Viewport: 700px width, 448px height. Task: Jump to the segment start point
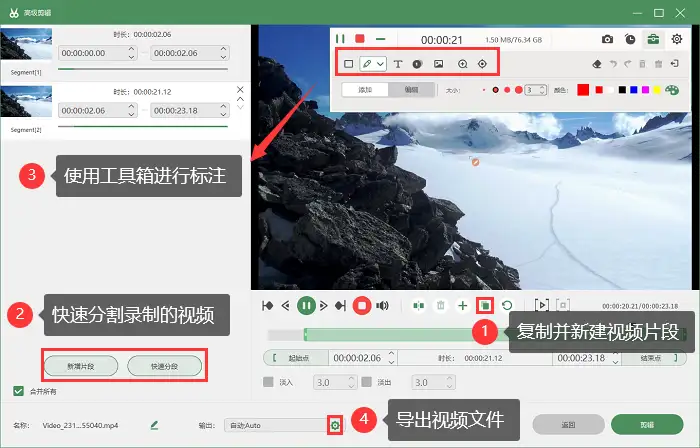267,306
